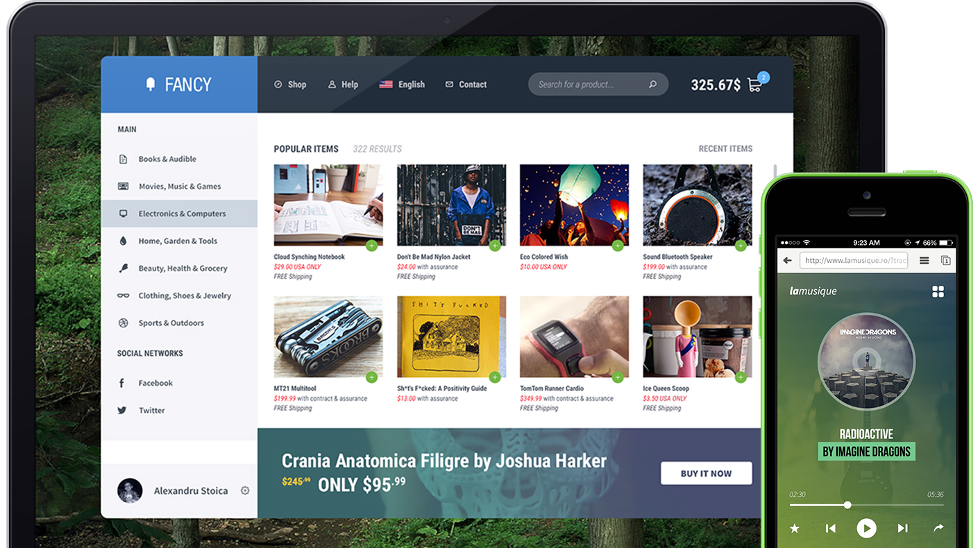Share the song using the arrow icon
980x548 pixels.
(938, 528)
